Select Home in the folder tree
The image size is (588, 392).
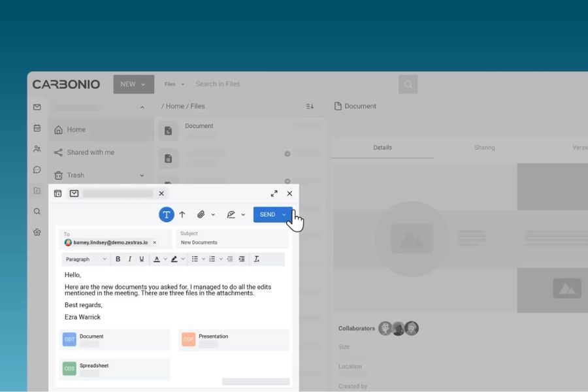tap(101, 130)
